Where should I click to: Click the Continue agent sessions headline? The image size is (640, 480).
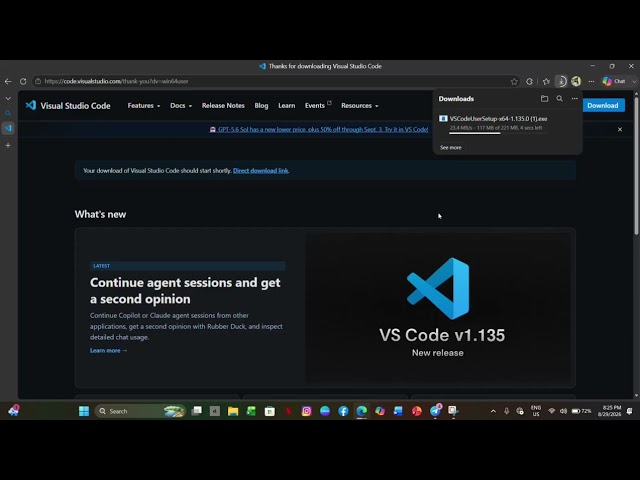[x=185, y=291]
